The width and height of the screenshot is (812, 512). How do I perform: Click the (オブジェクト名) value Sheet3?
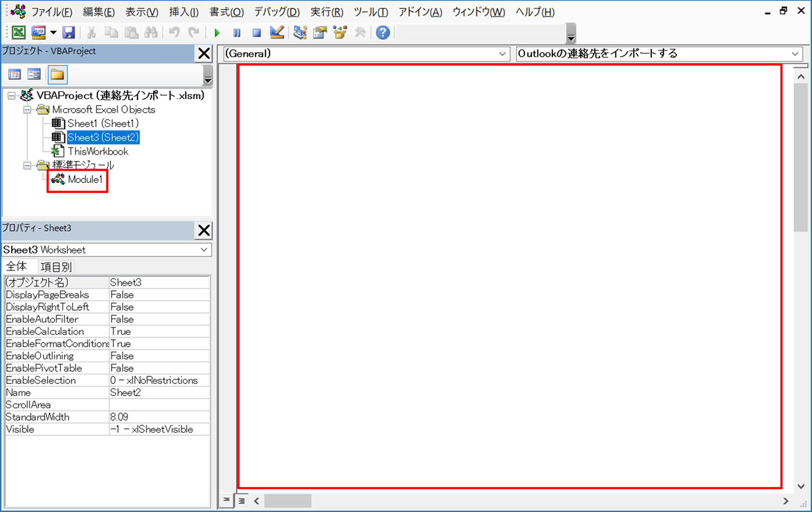coord(159,283)
